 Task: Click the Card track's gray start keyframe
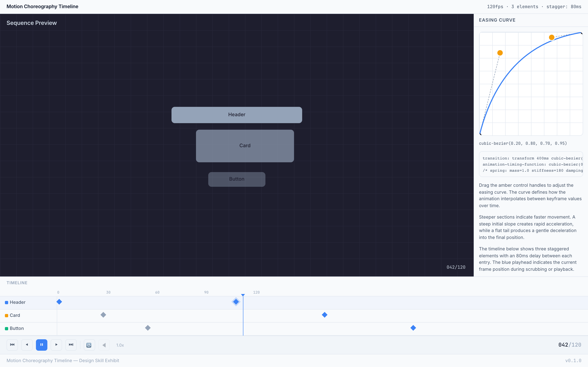(x=103, y=315)
